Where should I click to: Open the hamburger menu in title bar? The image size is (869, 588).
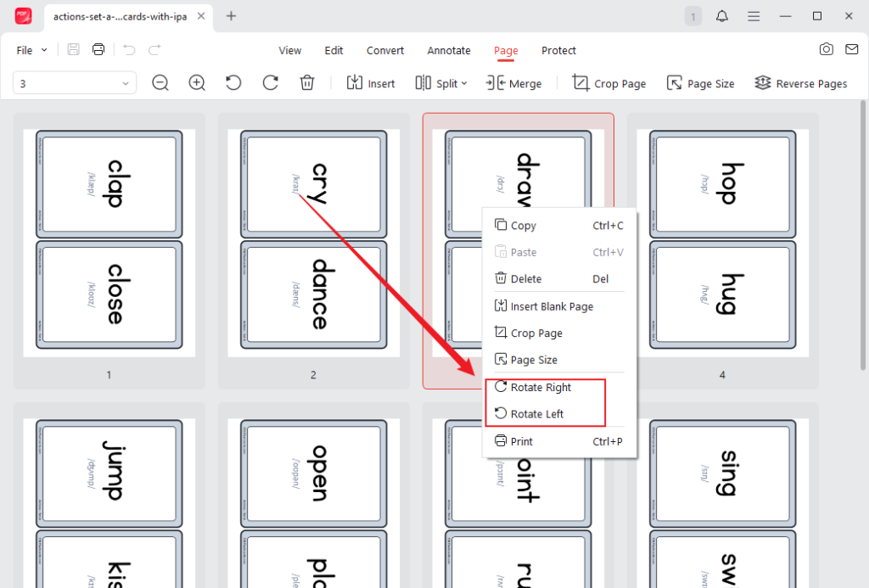pos(754,17)
